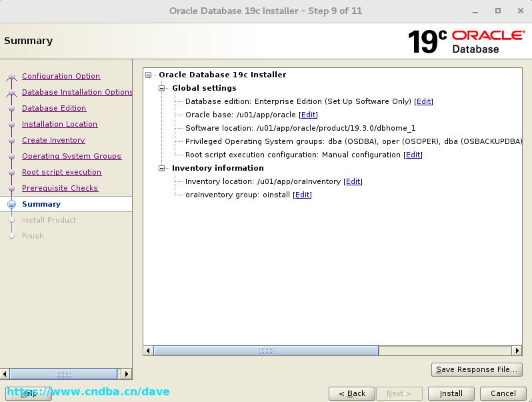Select the Privileged Operating System groups row
Image resolution: width=532 pixels, height=402 pixels.
pos(353,141)
